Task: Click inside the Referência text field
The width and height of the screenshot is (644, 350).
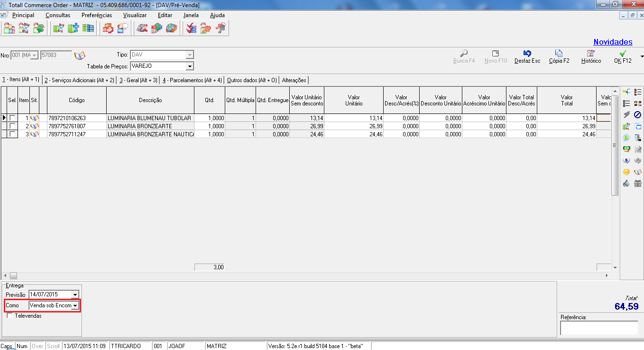Action: (x=599, y=328)
